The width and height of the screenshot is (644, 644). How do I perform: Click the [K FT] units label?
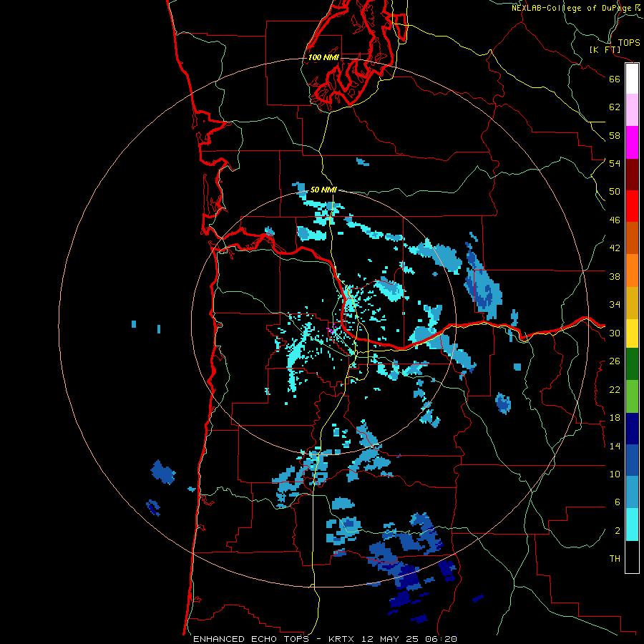click(x=605, y=49)
